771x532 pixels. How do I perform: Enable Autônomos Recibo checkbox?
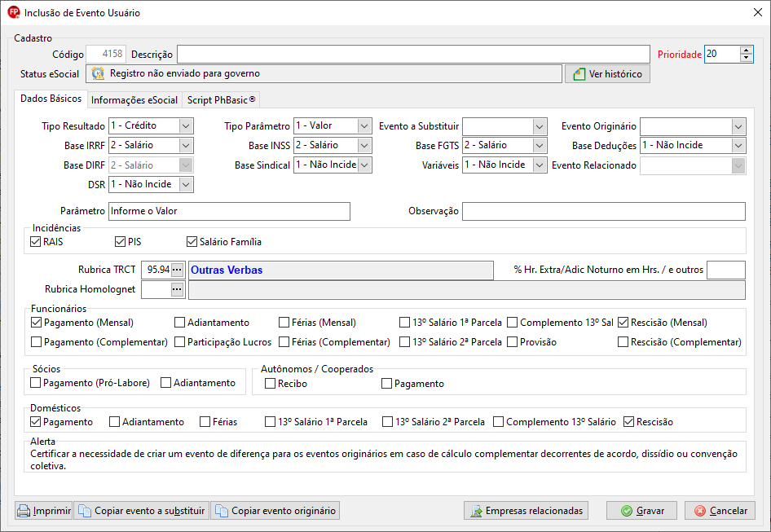click(x=270, y=384)
